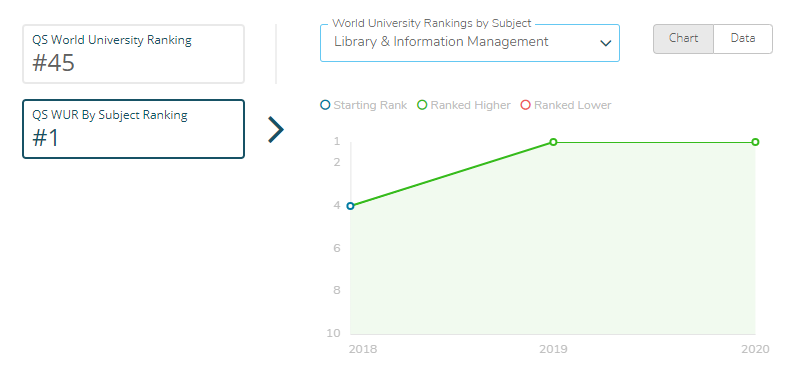Select the QS WUR By Subject Ranking card
This screenshot has height=376, width=791.
pyautogui.click(x=134, y=129)
